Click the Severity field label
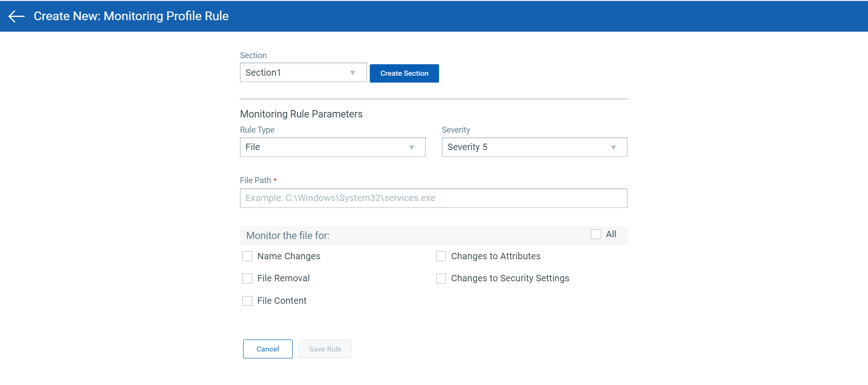Image resolution: width=868 pixels, height=385 pixels. coord(456,130)
